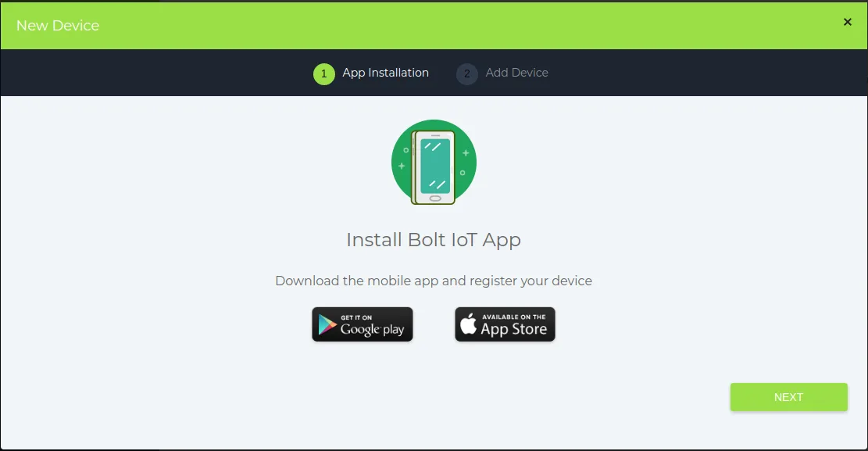The height and width of the screenshot is (451, 868).
Task: Close the New Device dialog
Action: click(847, 22)
